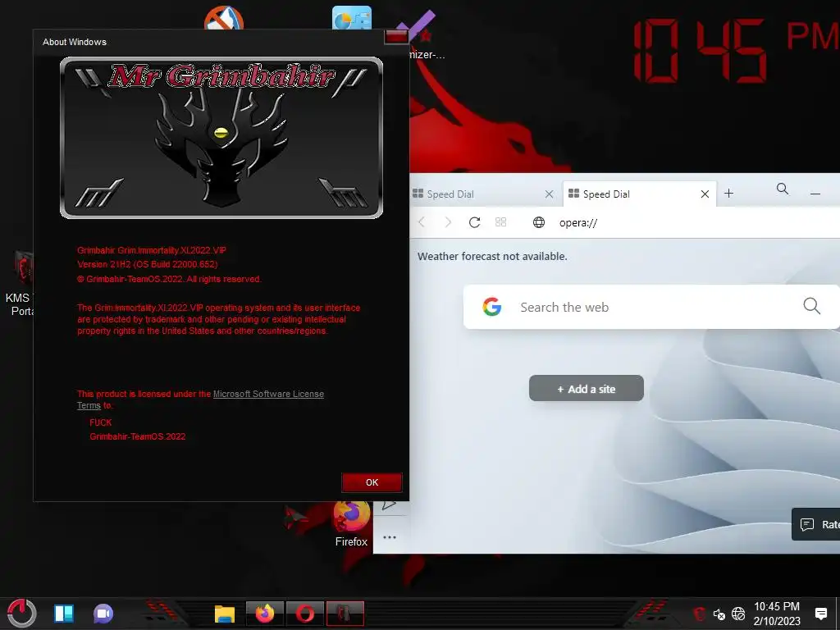Open the Widgets taskbar icon
This screenshot has width=840, height=630.
64,614
